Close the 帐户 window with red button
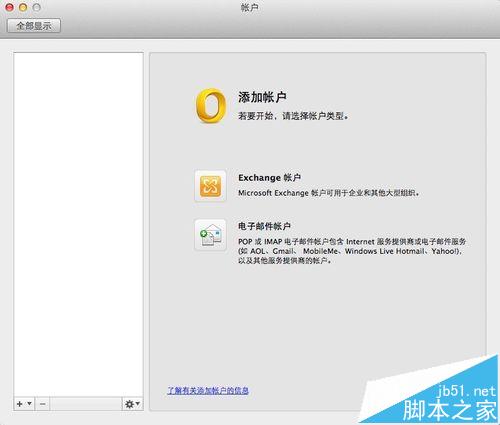500x425 pixels. coord(10,7)
